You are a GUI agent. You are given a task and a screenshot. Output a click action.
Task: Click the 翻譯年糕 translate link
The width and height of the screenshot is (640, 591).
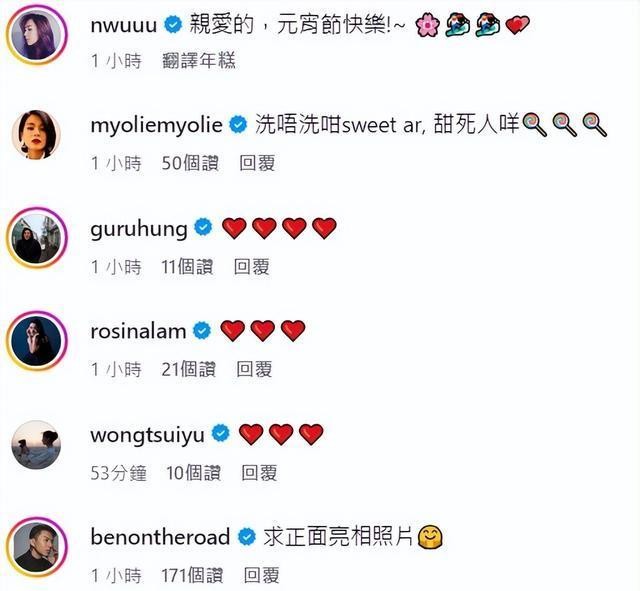[199, 61]
